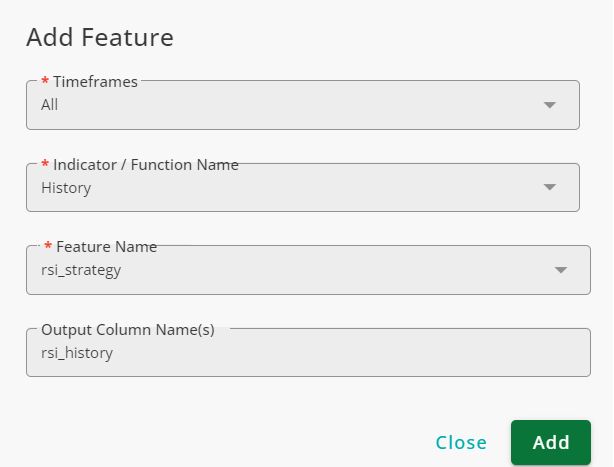Click the Timeframes dropdown arrow
This screenshot has height=467, width=614.
[550, 105]
